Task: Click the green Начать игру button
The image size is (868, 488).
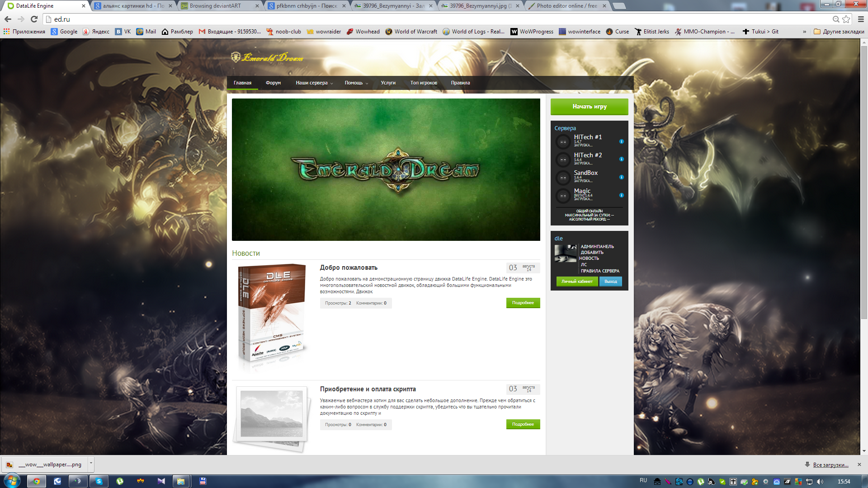Action: (x=590, y=107)
